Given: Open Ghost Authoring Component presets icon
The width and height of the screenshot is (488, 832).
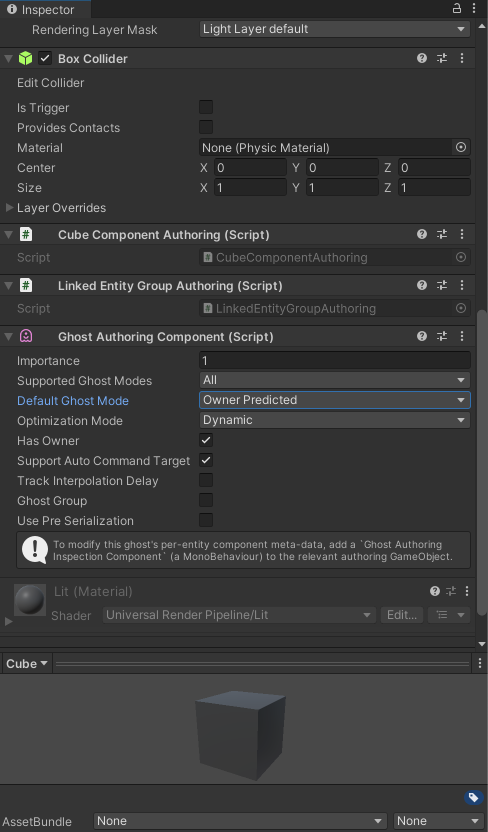Looking at the screenshot, I should pyautogui.click(x=442, y=336).
